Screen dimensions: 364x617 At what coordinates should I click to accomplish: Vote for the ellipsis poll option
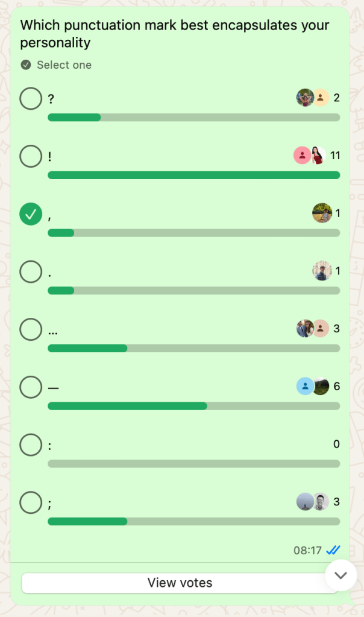(x=31, y=329)
